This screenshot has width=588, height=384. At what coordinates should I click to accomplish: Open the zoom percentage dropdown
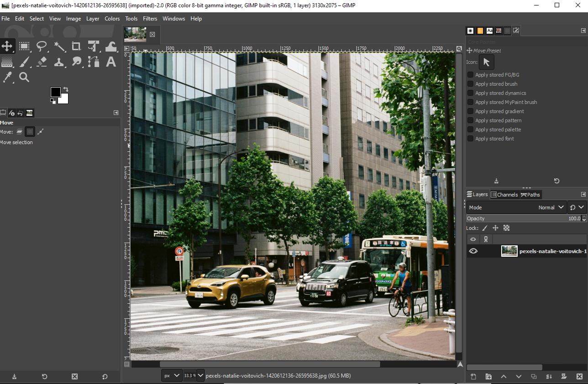tap(201, 375)
